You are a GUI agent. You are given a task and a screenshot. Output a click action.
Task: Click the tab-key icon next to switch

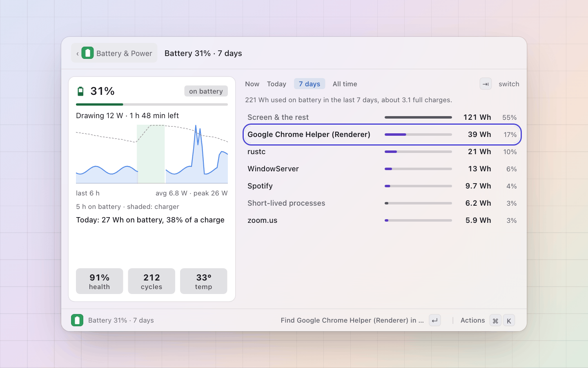pos(486,84)
